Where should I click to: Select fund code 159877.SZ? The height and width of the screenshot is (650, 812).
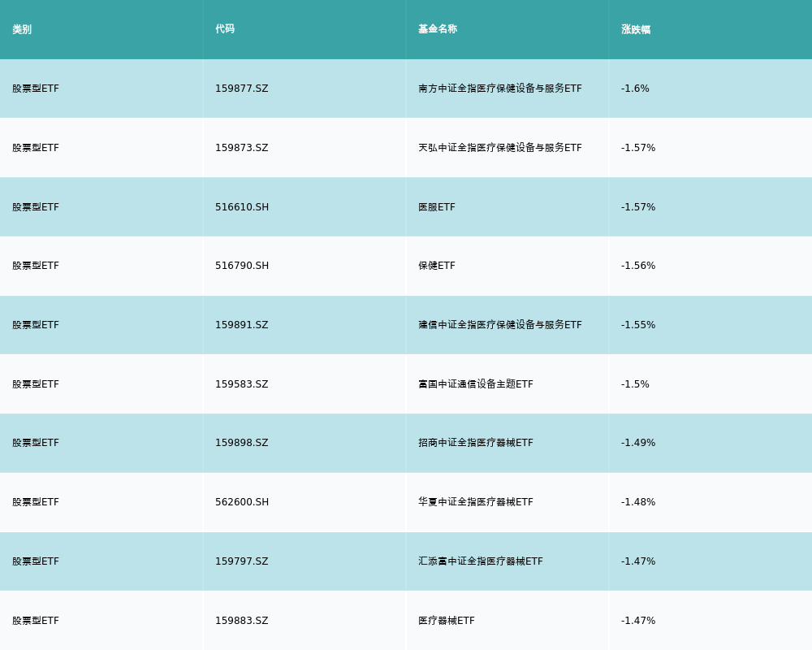242,89
